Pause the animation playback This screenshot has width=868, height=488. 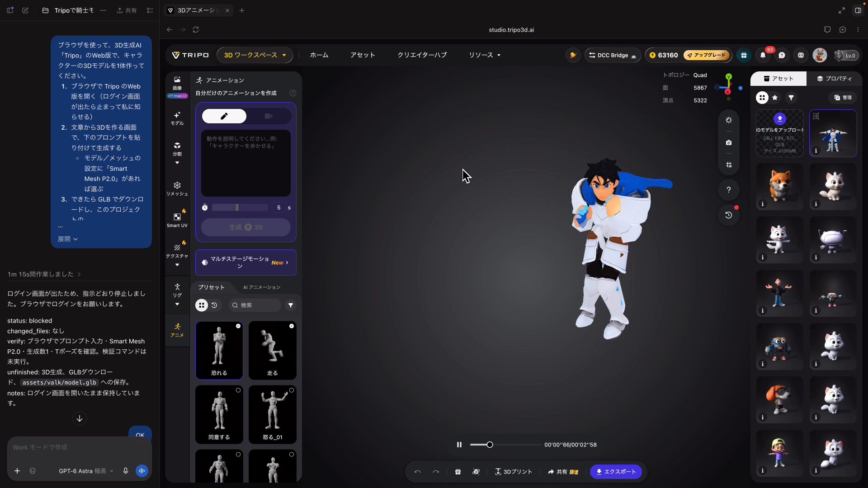coord(459,445)
